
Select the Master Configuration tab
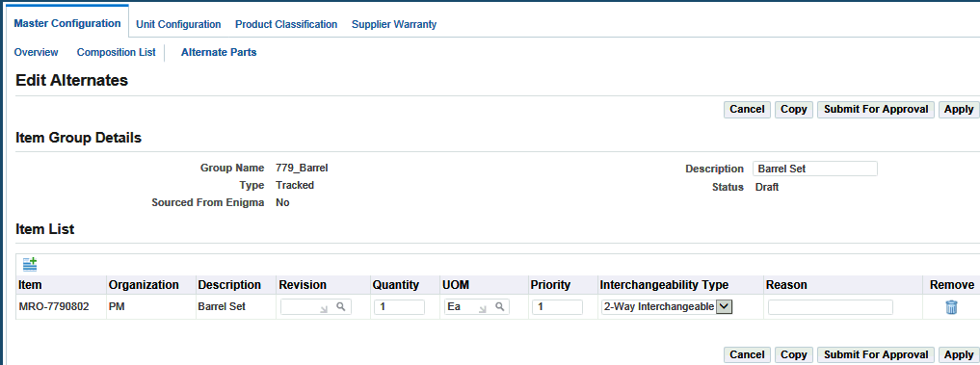coord(66,23)
